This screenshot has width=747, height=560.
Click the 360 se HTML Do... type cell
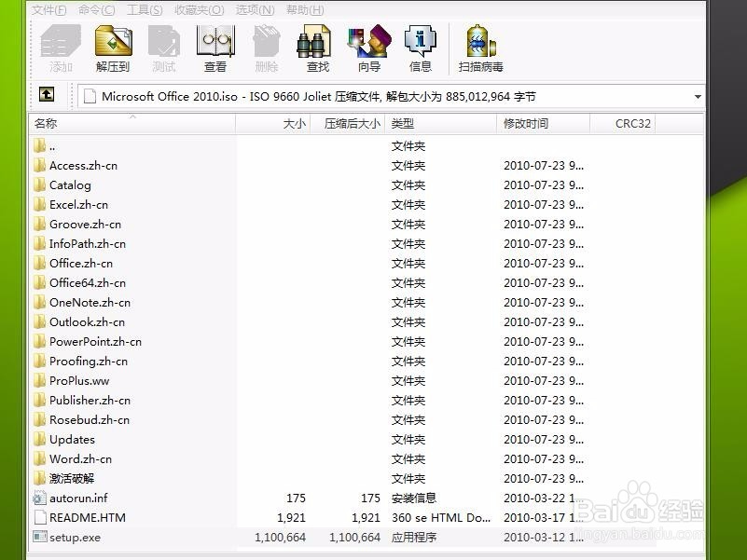click(x=441, y=518)
